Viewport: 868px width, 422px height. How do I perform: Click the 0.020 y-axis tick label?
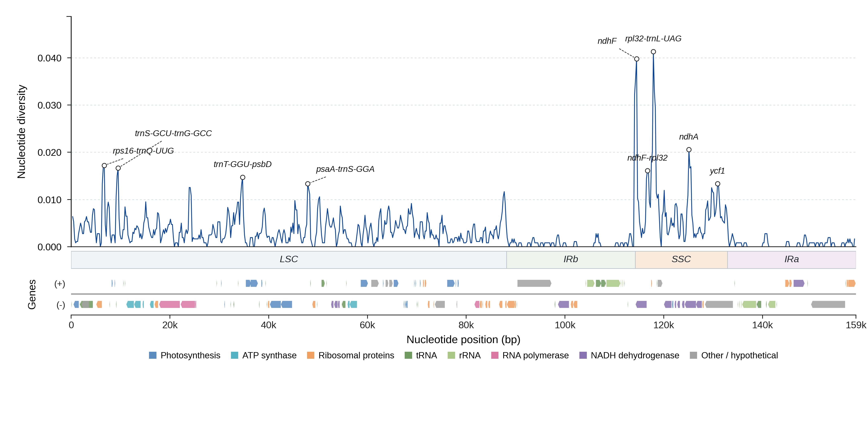(50, 153)
